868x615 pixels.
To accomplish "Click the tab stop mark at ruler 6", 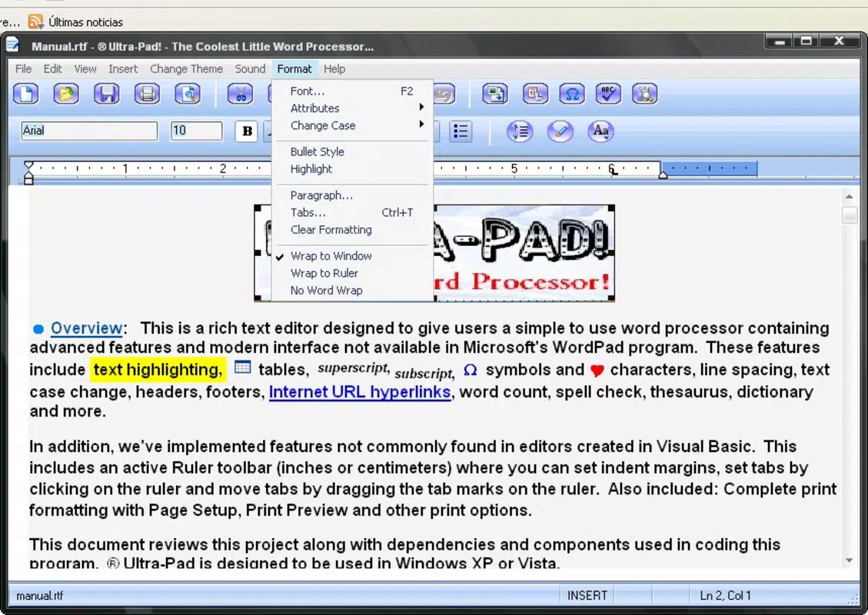I will [613, 171].
